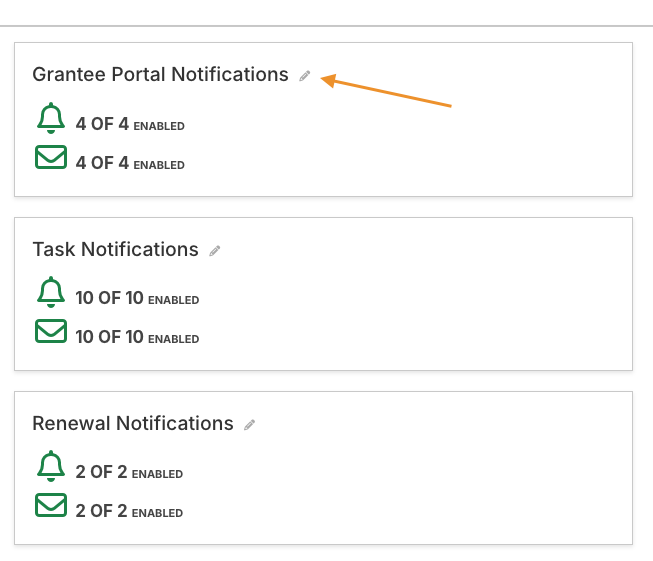Select the bell icon under Renewal Notifications
The image size is (653, 561).
coord(50,467)
